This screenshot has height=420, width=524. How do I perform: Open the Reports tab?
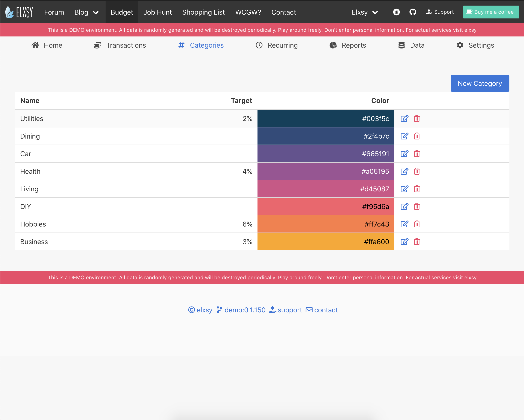[x=348, y=45]
